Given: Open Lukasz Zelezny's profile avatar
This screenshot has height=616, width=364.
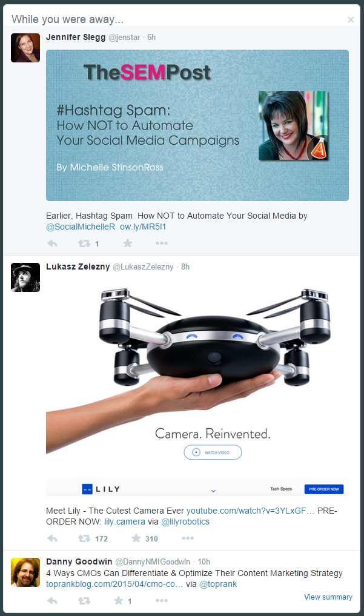Looking at the screenshot, I should click(x=25, y=277).
